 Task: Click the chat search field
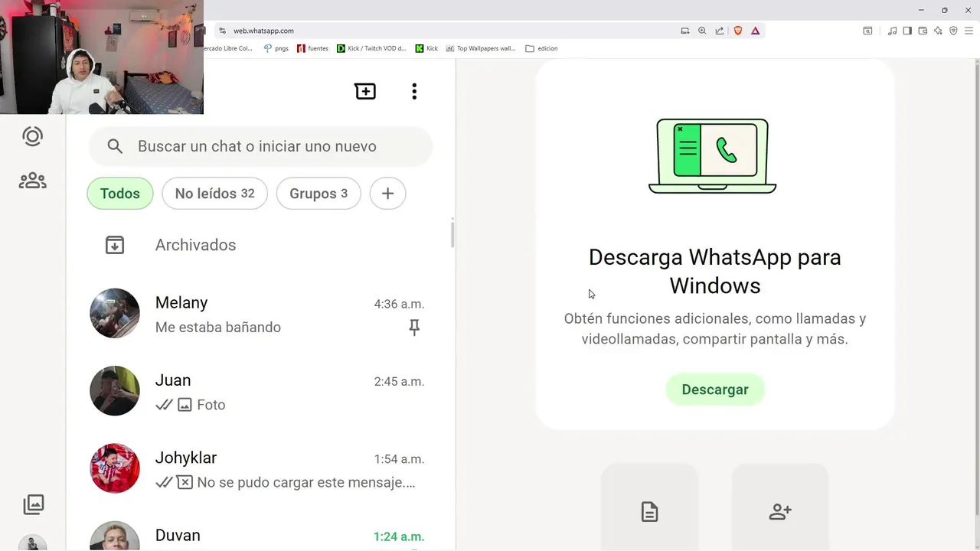point(260,146)
